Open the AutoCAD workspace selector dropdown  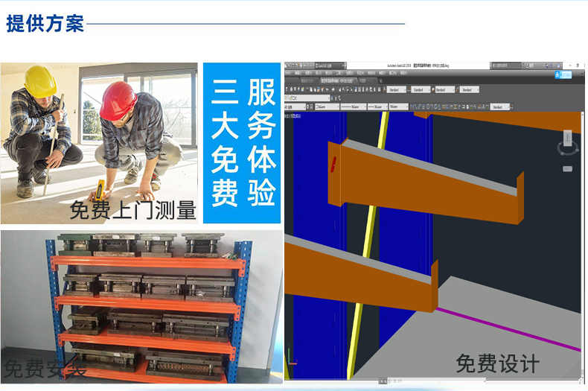(329, 66)
